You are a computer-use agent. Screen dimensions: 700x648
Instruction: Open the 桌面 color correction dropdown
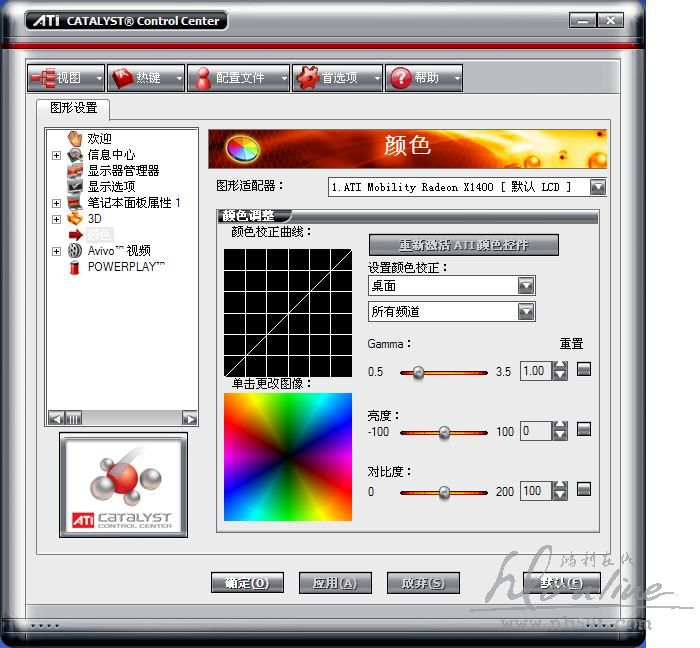click(526, 286)
